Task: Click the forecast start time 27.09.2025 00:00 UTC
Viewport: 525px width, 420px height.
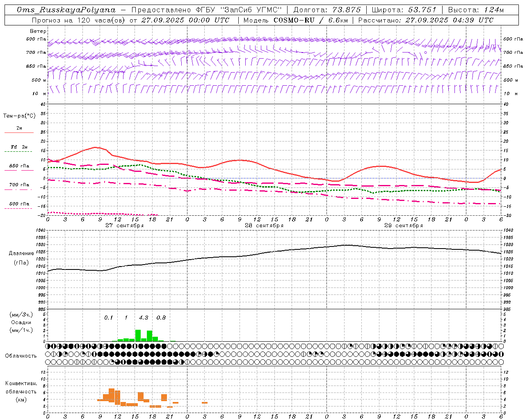Action: tap(185, 20)
